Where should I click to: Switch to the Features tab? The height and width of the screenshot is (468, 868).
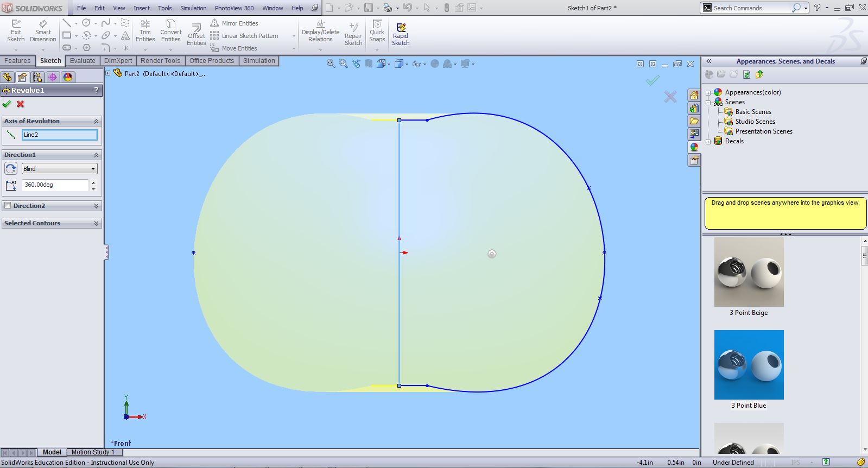click(x=17, y=61)
